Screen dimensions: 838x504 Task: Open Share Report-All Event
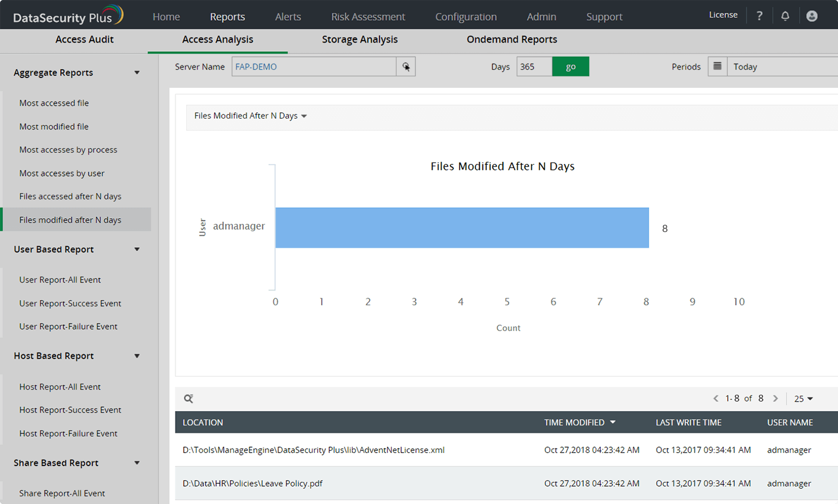tap(62, 493)
